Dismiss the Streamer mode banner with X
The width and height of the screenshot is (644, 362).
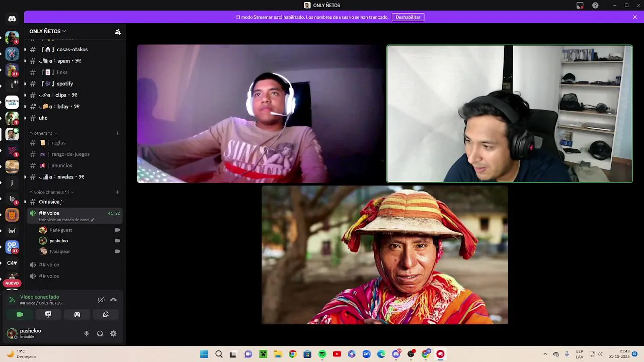(x=635, y=17)
